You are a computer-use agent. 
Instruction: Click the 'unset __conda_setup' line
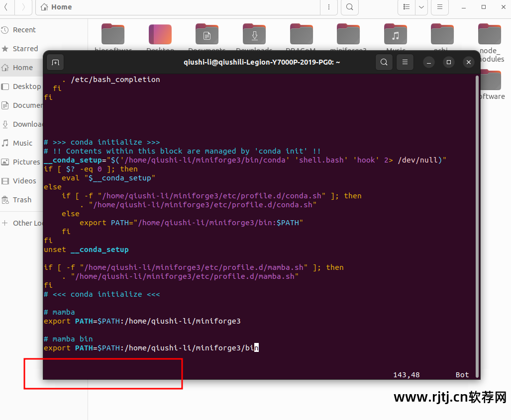(x=87, y=250)
